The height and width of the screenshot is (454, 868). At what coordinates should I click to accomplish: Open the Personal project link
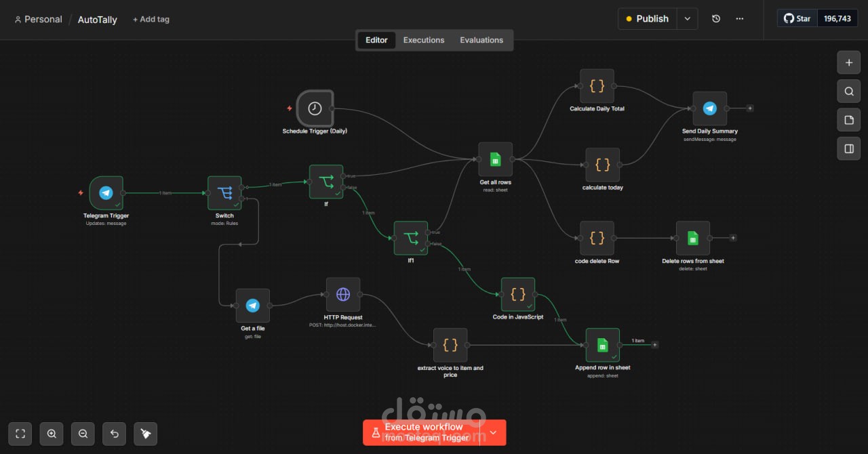click(38, 20)
